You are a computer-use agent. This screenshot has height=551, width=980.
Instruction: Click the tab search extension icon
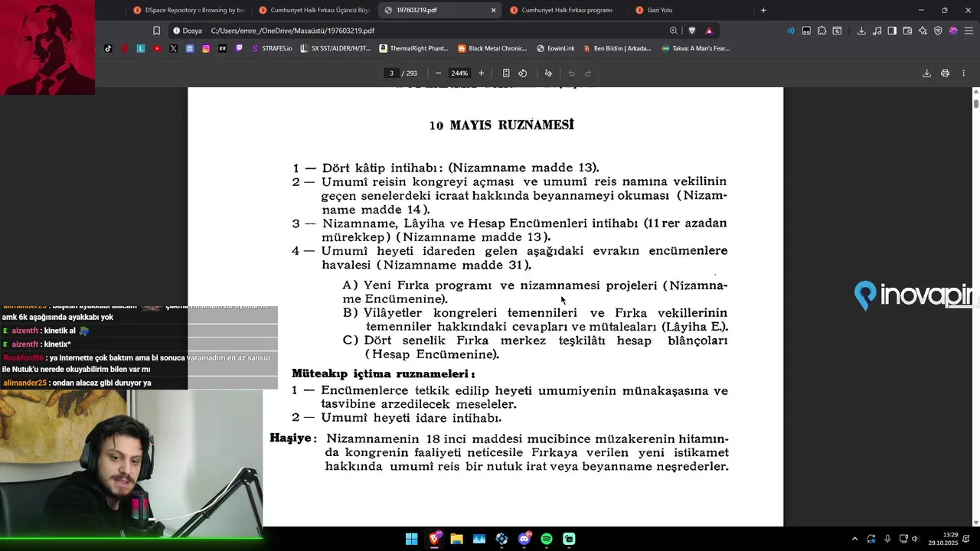coord(837,31)
